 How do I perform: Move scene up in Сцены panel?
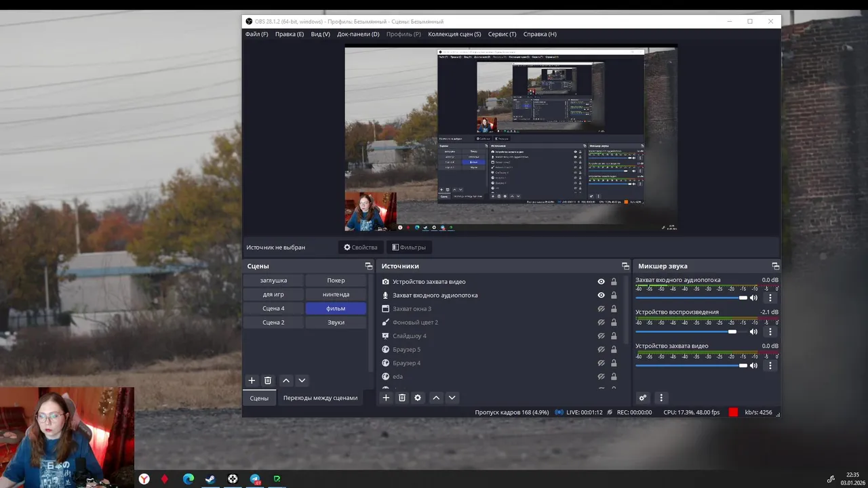pos(286,381)
